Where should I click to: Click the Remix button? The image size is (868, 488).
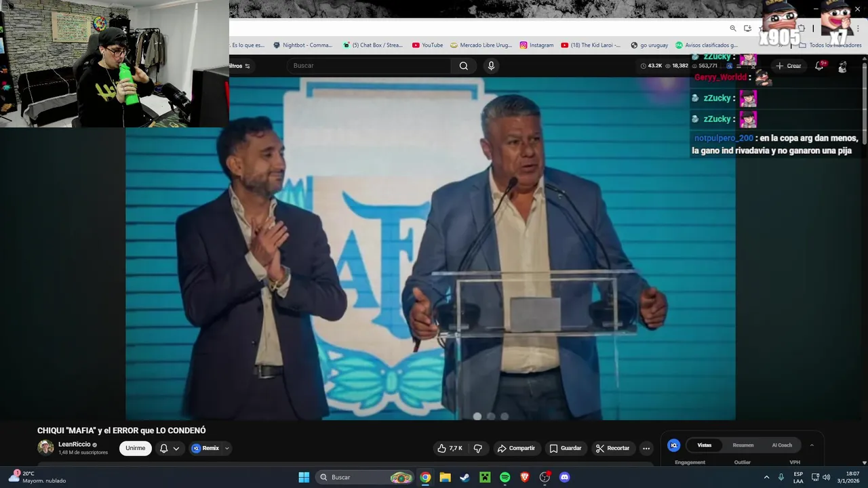(205, 448)
